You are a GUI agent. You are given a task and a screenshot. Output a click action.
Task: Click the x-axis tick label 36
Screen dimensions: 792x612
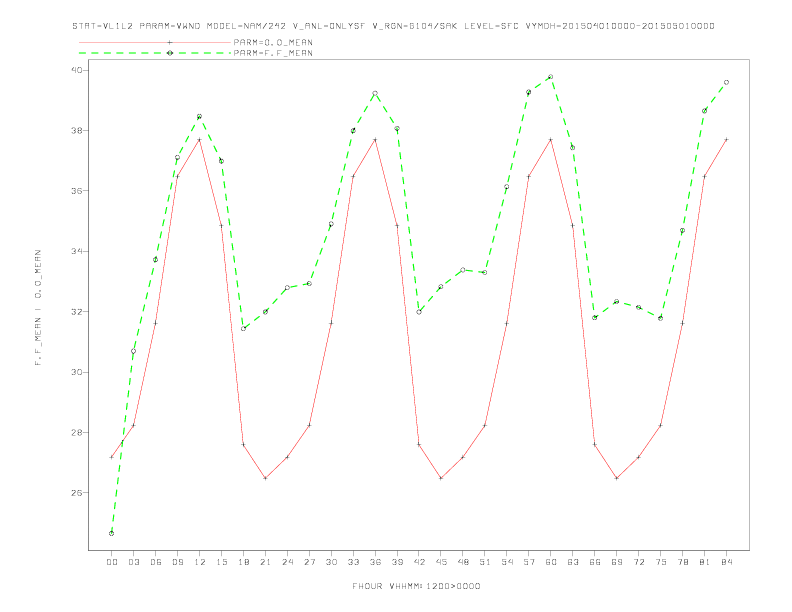(x=375, y=562)
